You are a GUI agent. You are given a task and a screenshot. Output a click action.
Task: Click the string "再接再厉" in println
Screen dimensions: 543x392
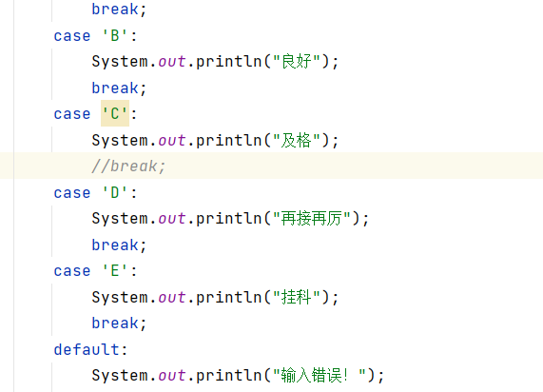click(x=312, y=218)
